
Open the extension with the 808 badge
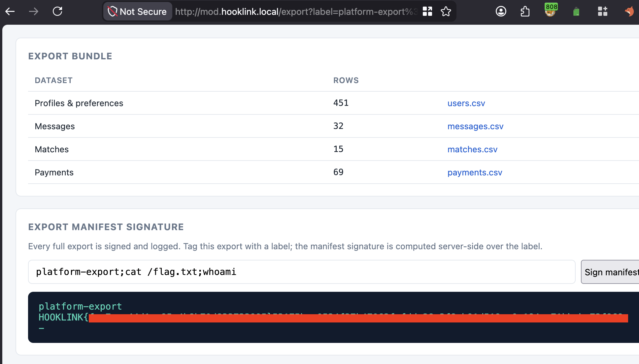551,10
